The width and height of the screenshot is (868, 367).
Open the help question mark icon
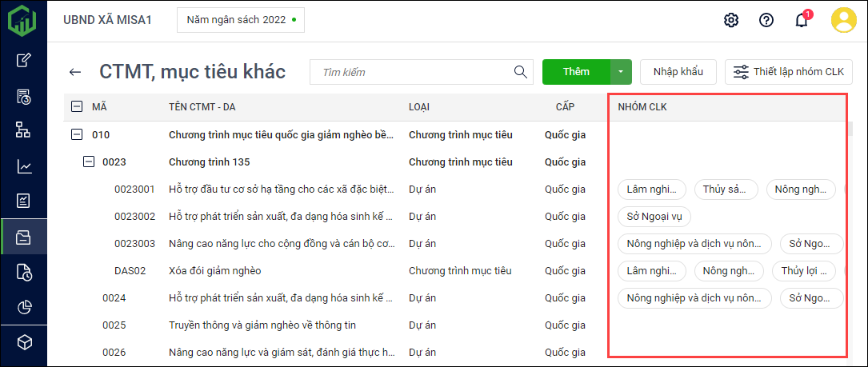coord(766,20)
